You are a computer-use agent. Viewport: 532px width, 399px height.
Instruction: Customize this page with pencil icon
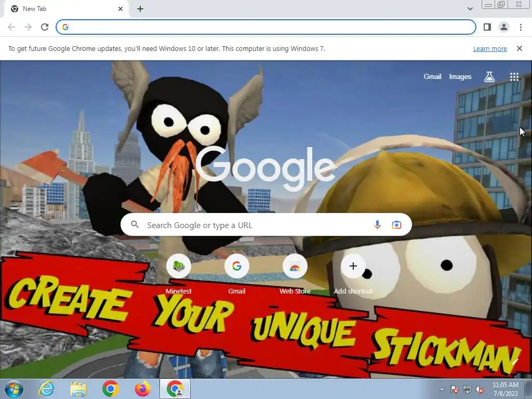[515, 362]
